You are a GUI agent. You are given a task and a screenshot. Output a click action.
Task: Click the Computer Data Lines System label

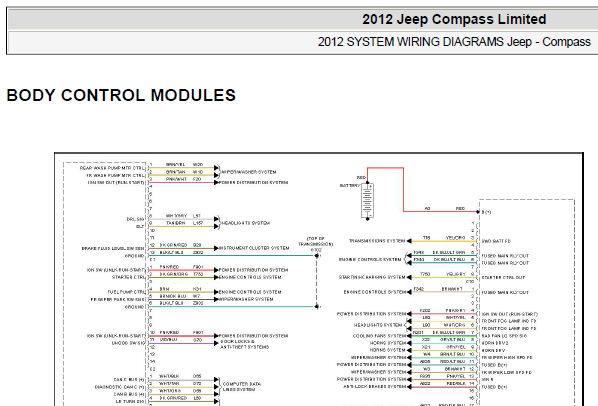click(241, 387)
